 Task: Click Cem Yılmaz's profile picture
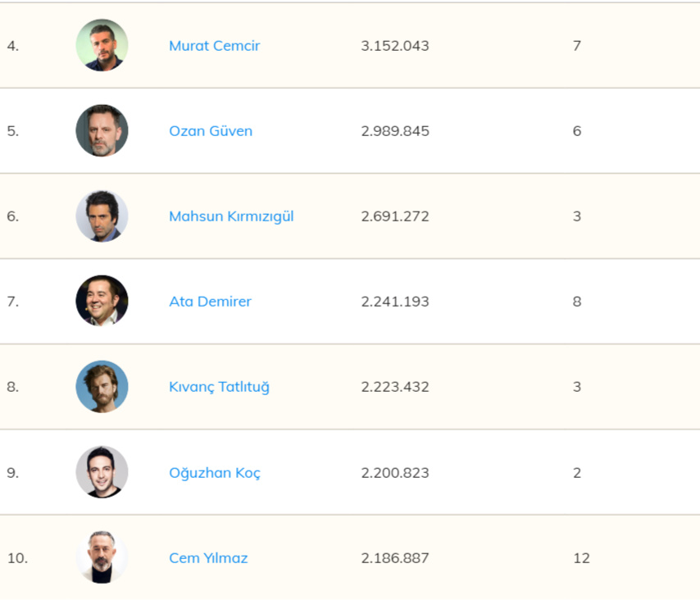[102, 557]
